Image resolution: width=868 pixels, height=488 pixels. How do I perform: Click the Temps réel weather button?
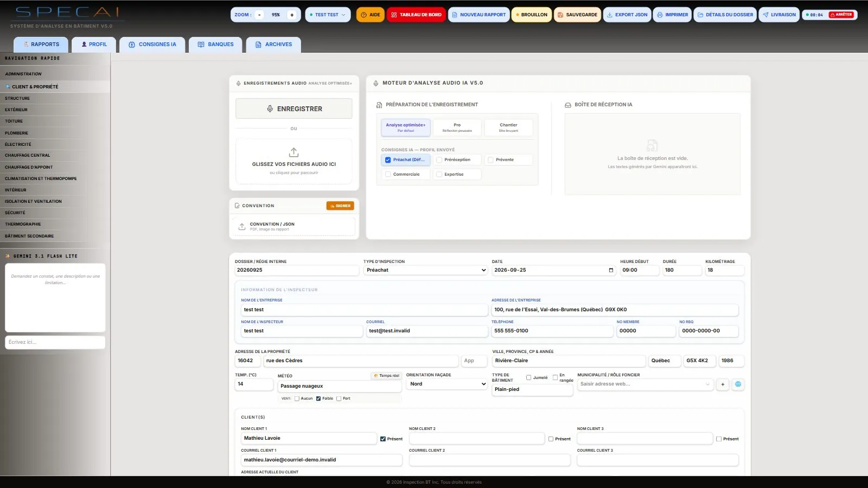point(387,376)
